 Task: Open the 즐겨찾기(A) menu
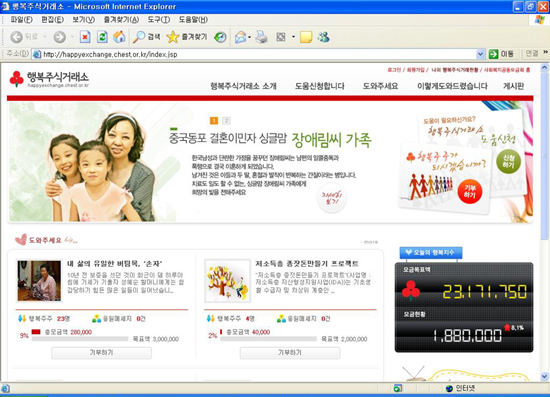tap(121, 20)
